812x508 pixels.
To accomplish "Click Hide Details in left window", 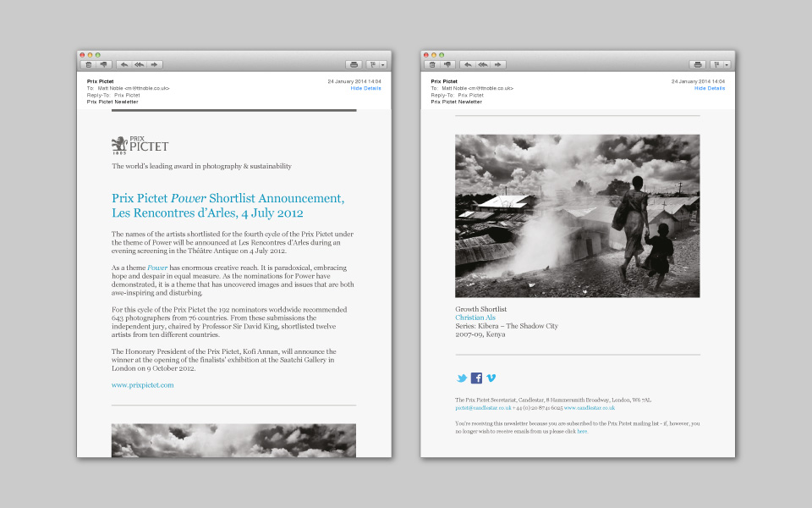I will (365, 88).
